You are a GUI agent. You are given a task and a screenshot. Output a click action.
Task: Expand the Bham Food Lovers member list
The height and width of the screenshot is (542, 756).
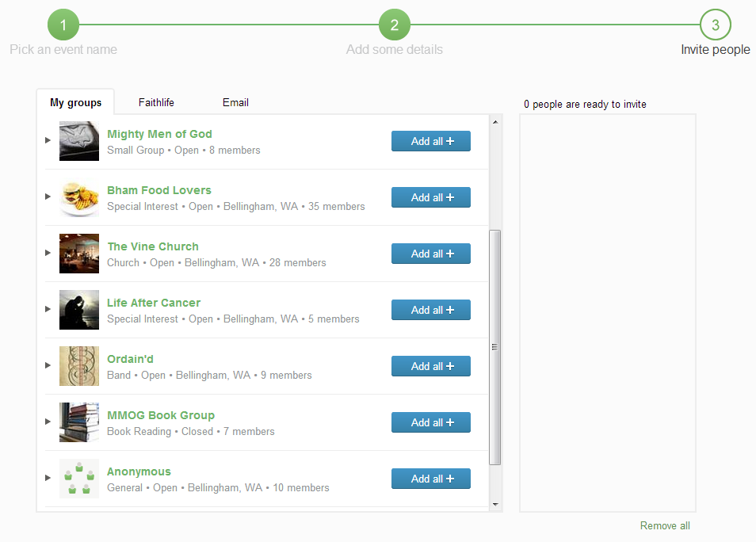48,197
